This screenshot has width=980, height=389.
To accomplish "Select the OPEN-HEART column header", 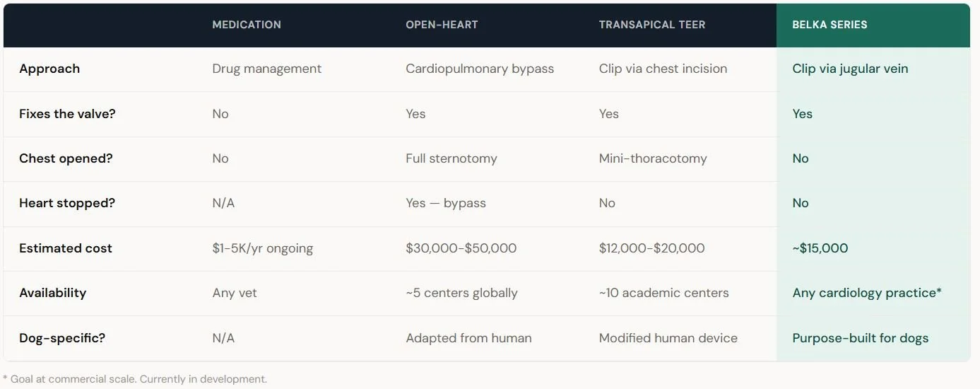I will click(442, 25).
